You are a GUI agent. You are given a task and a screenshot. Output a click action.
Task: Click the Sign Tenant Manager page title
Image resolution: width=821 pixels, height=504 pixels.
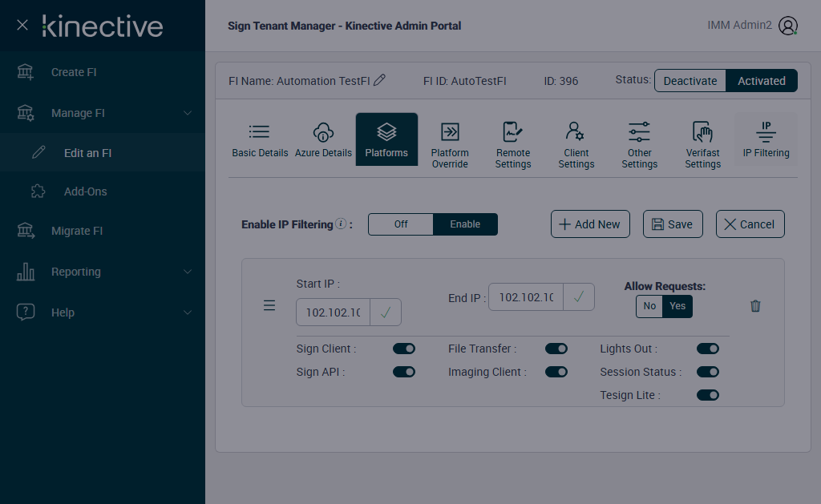(345, 26)
